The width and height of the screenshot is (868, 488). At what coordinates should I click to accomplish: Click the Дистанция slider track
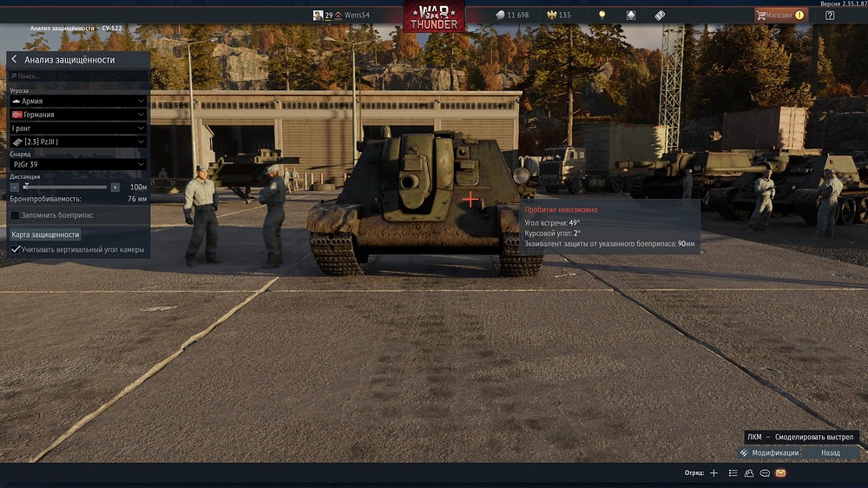65,188
